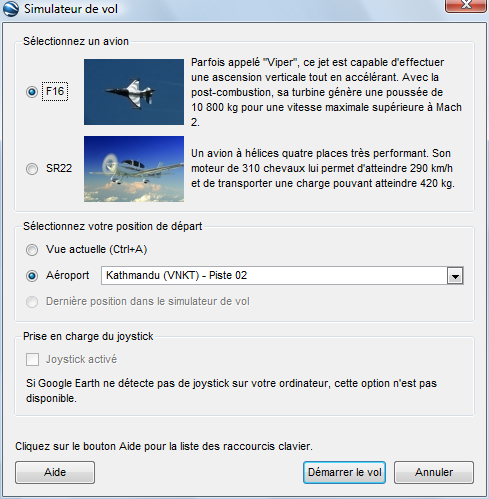
Task: Select Dernière position dans le simulateur option
Action: pyautogui.click(x=32, y=302)
